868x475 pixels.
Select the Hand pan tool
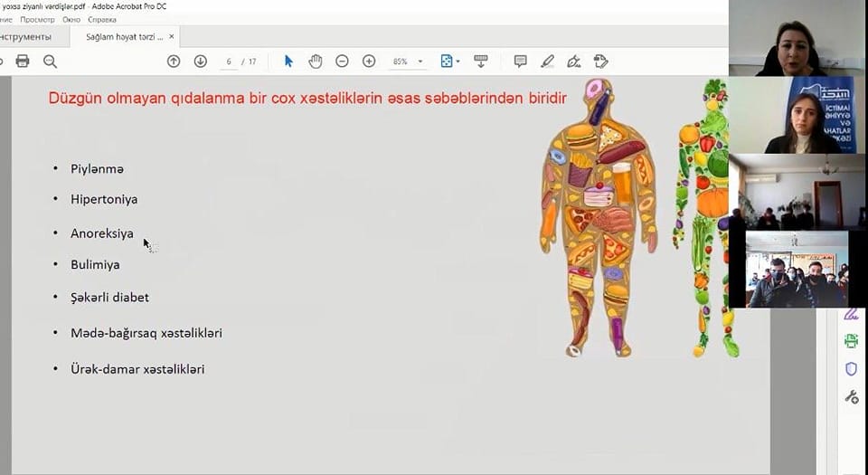[x=315, y=61]
